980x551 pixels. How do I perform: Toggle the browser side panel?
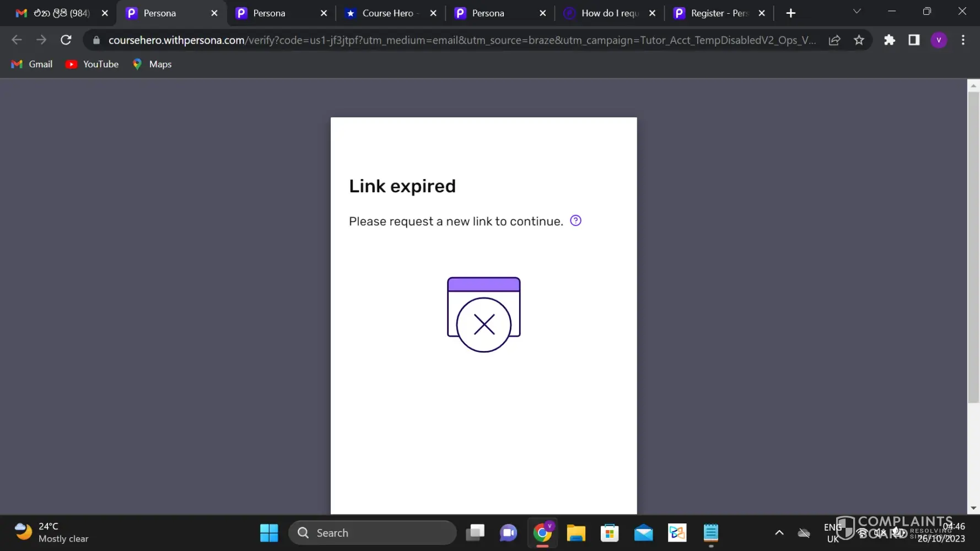(x=914, y=40)
